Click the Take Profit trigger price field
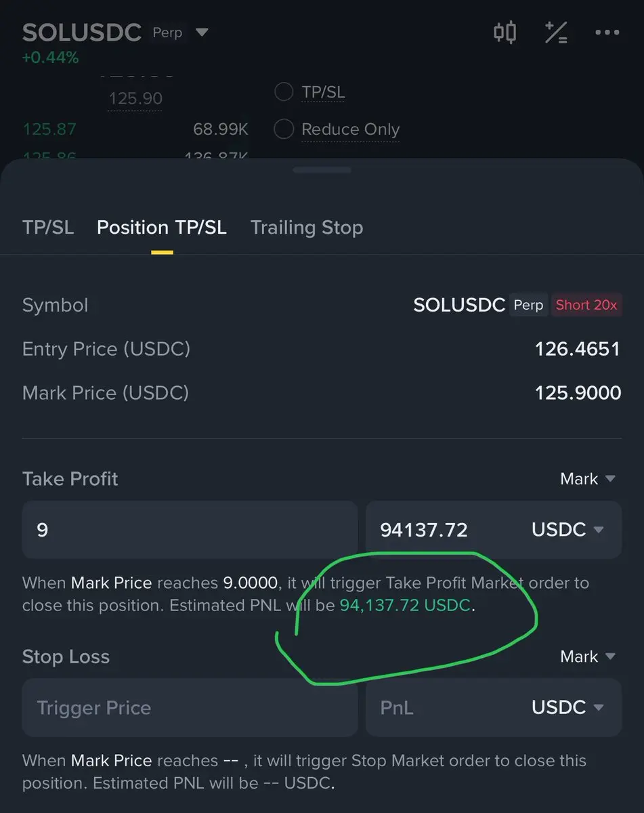Screen dimensions: 644x813 click(190, 530)
